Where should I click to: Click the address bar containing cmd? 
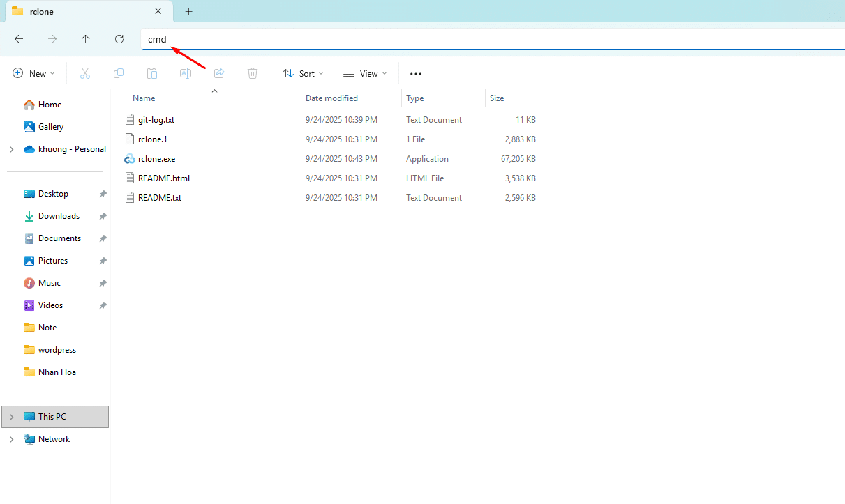pyautogui.click(x=492, y=39)
